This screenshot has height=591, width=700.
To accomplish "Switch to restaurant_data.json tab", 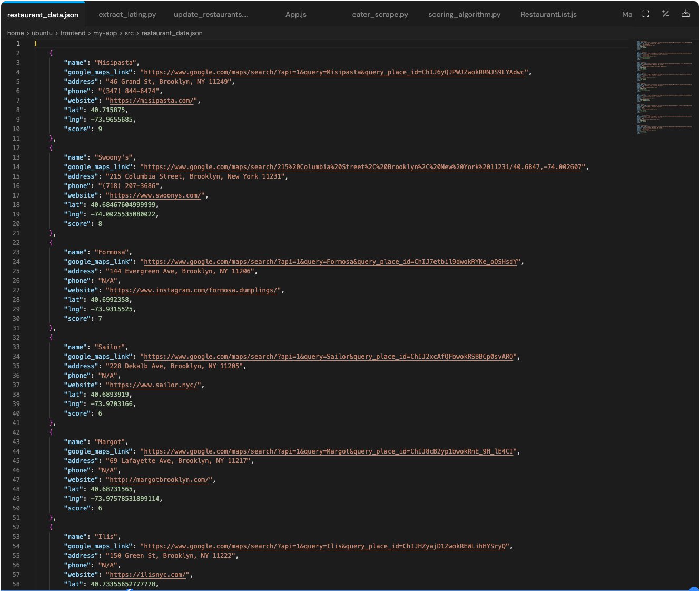I will (x=43, y=15).
